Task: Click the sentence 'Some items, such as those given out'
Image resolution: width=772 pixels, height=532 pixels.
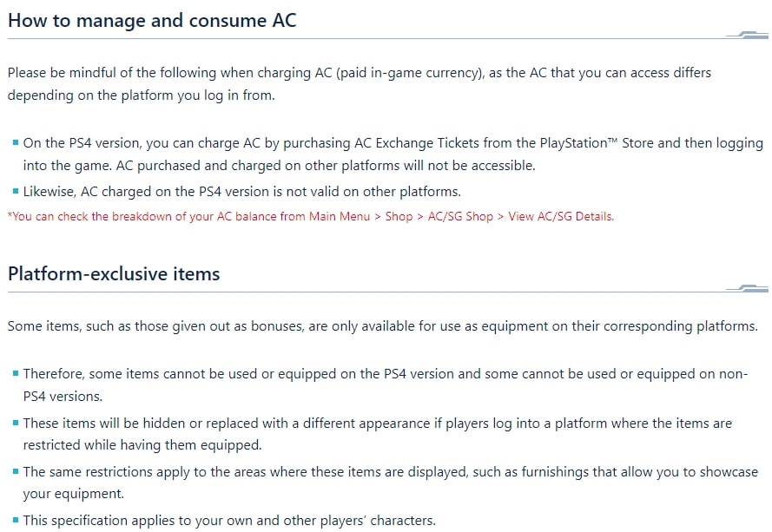Action: 383,326
